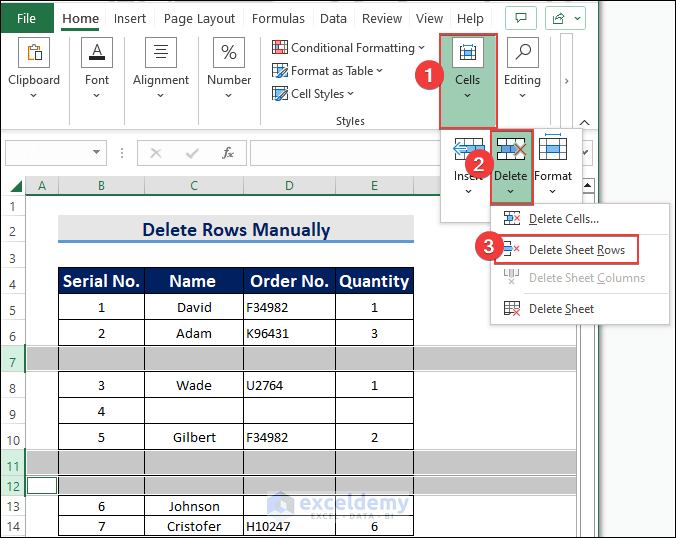Screen dimensions: 676x538
Task: Select the Home tab
Action: [81, 18]
